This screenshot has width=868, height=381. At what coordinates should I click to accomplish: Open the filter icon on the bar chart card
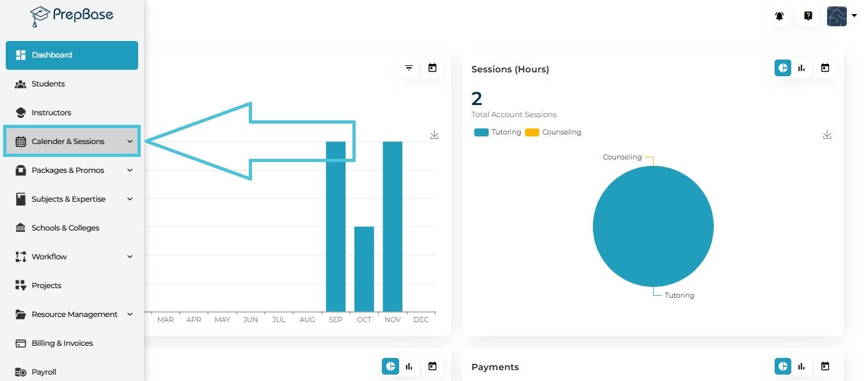(409, 68)
